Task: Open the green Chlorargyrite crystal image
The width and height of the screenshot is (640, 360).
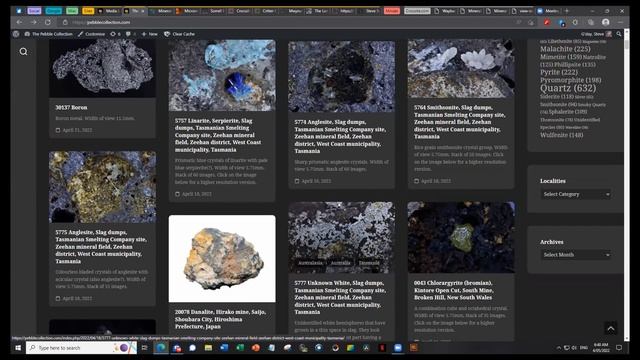Action: point(461,237)
